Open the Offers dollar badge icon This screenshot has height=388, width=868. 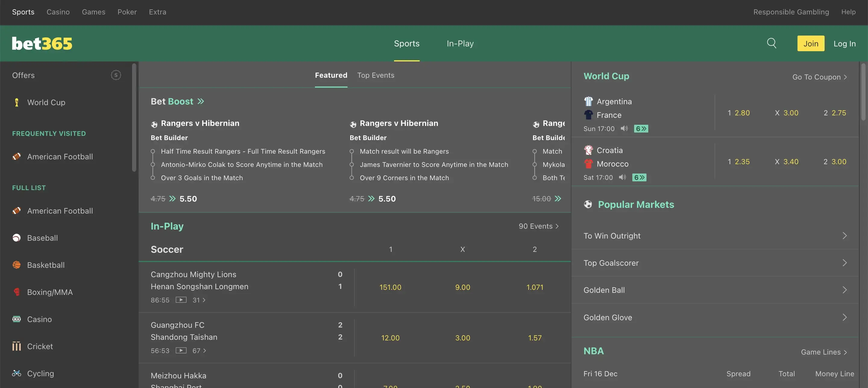(x=116, y=75)
